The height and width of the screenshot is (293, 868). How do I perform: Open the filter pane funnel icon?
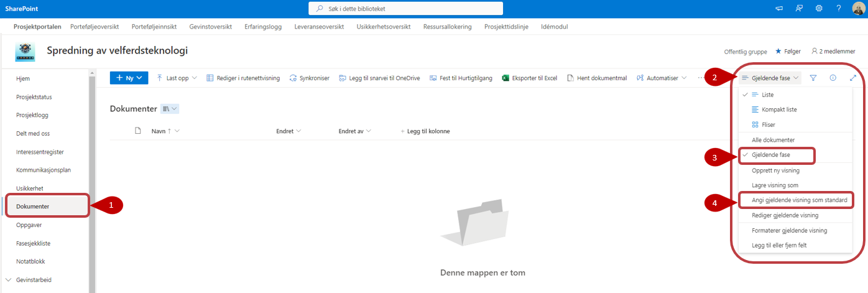(x=813, y=78)
